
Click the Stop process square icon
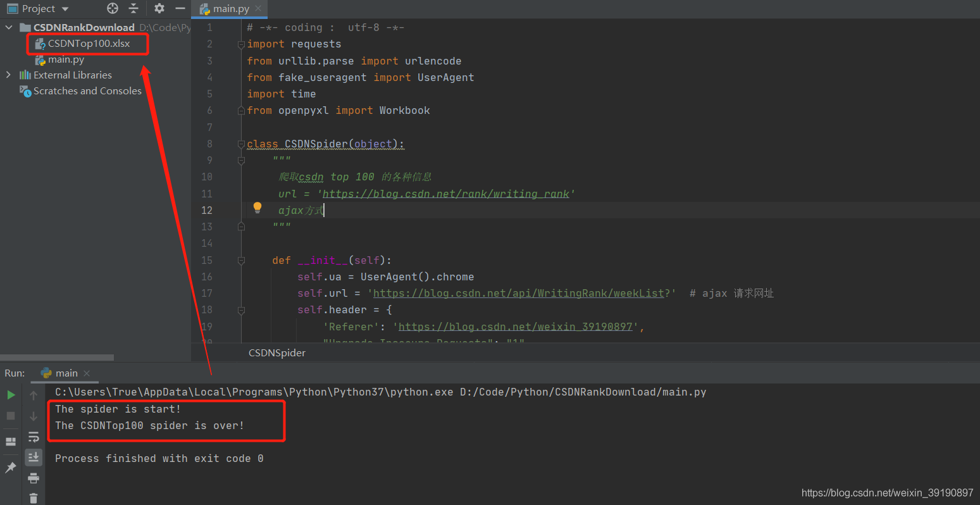(11, 416)
